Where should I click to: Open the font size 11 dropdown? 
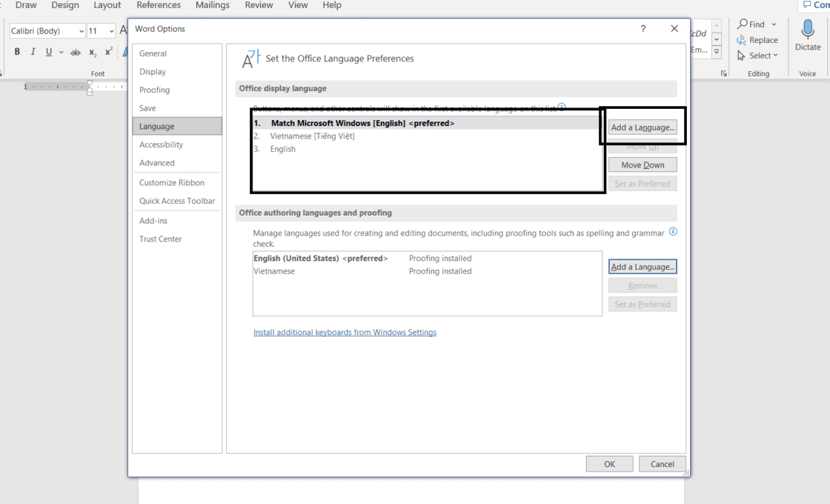[112, 31]
